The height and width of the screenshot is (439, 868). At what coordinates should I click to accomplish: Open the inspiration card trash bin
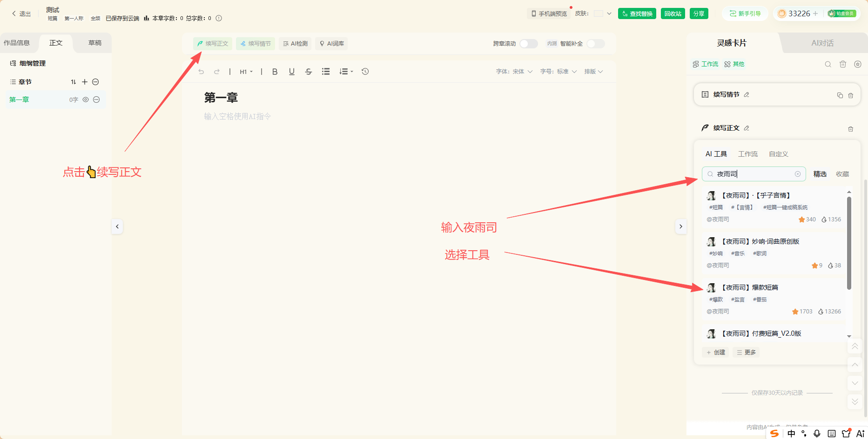point(843,64)
